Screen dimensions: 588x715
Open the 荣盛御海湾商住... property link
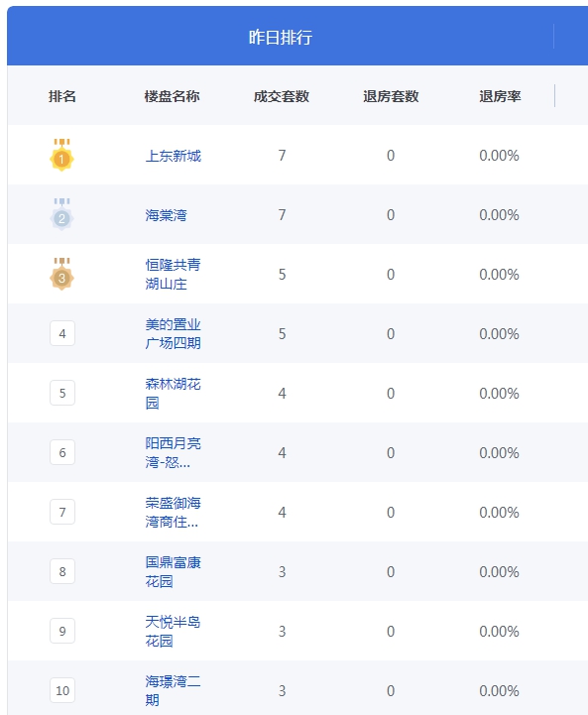174,512
